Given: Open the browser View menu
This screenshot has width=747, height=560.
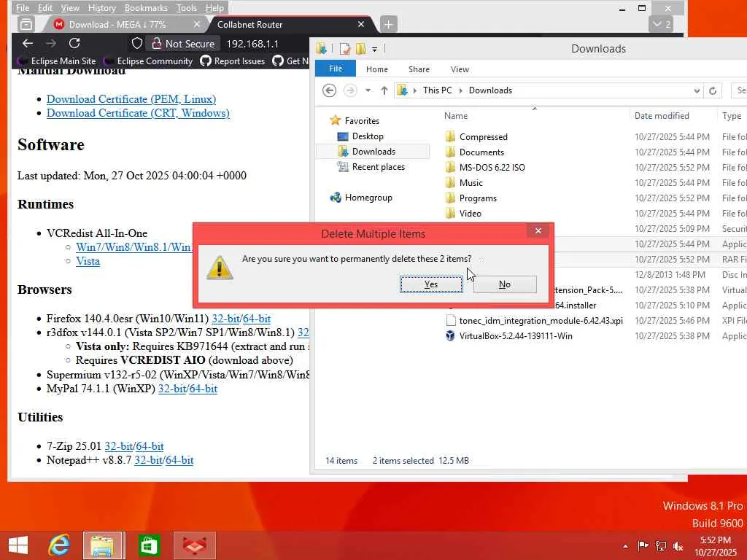Looking at the screenshot, I should (x=69, y=8).
